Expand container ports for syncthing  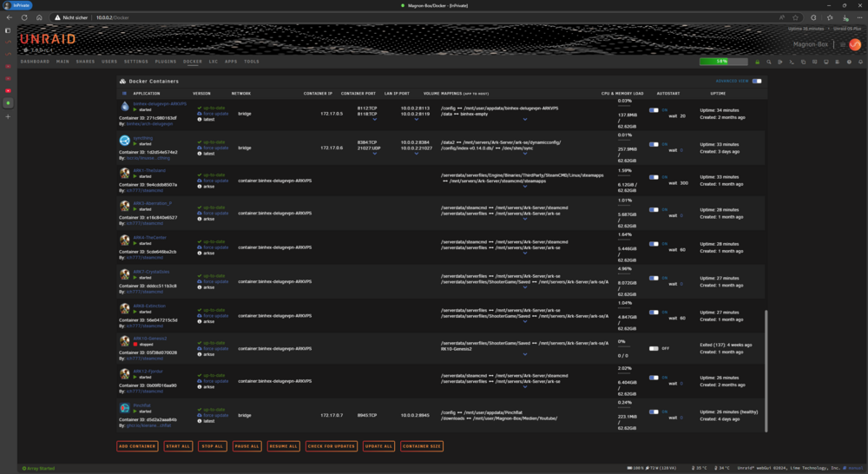[375, 154]
